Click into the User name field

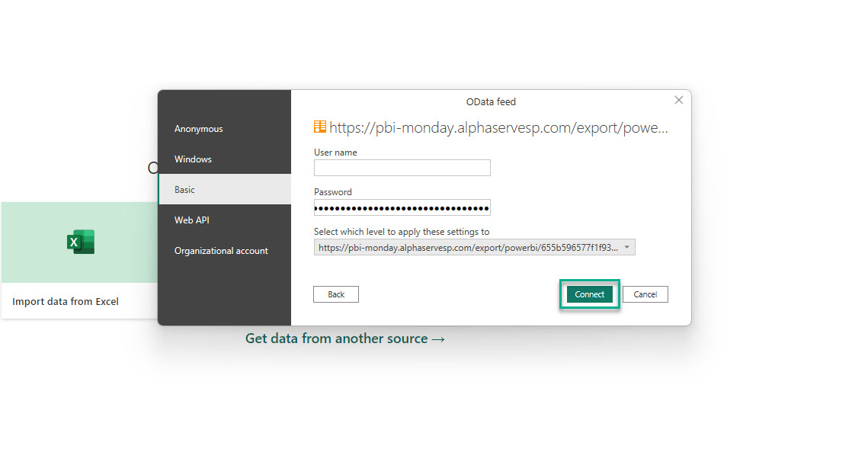402,168
